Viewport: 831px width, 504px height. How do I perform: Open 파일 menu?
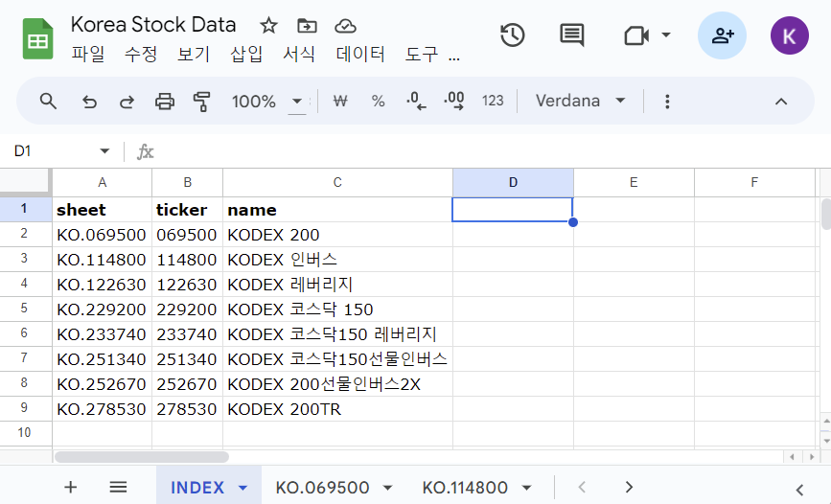point(88,54)
